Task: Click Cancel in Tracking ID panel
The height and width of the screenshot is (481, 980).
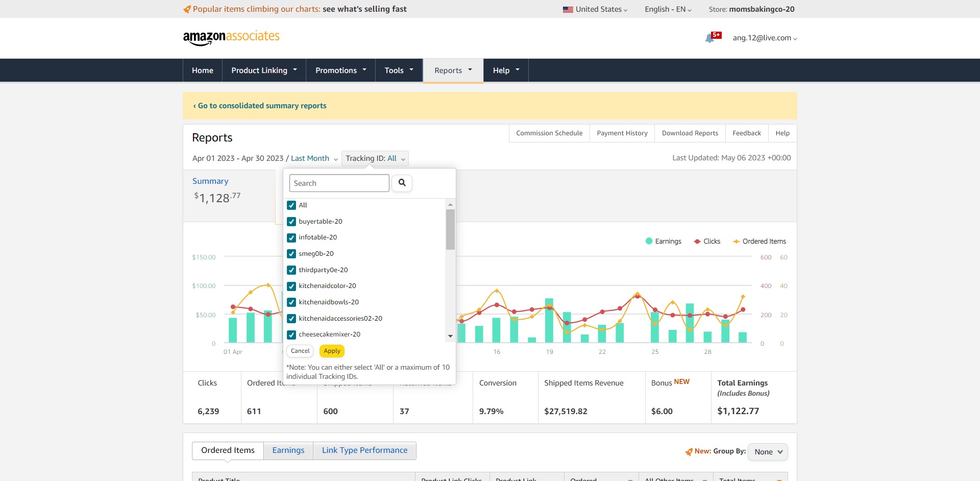Action: click(x=300, y=351)
